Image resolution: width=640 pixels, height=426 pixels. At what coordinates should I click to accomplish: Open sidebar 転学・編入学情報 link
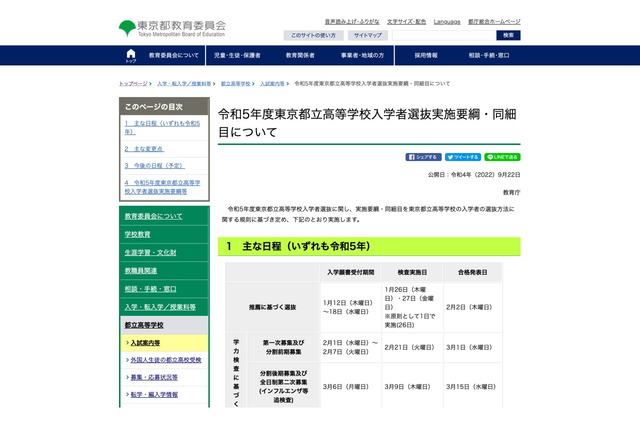(154, 395)
